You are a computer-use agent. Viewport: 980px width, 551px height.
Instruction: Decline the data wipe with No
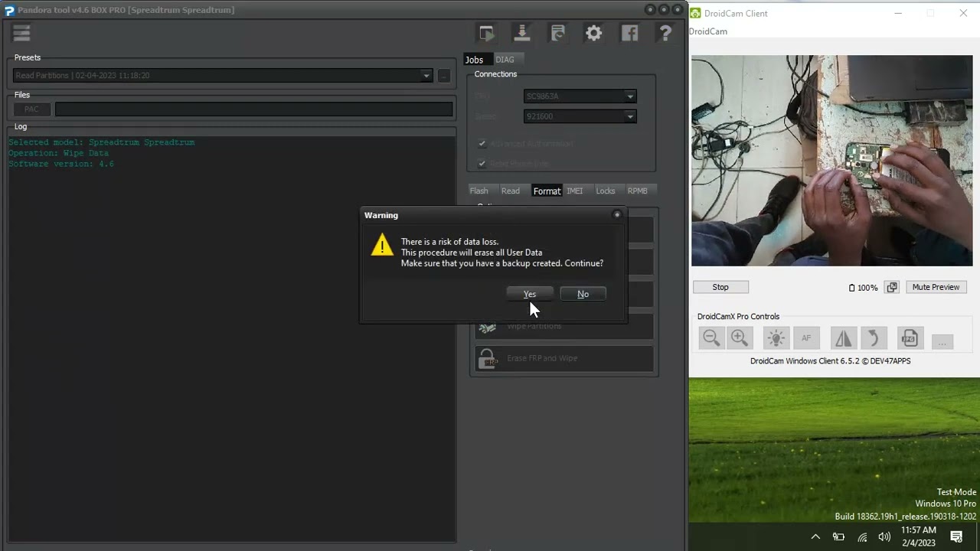point(583,294)
